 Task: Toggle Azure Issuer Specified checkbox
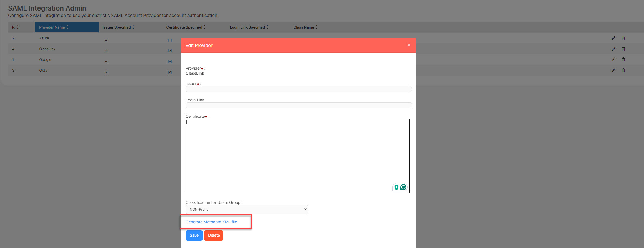(106, 40)
